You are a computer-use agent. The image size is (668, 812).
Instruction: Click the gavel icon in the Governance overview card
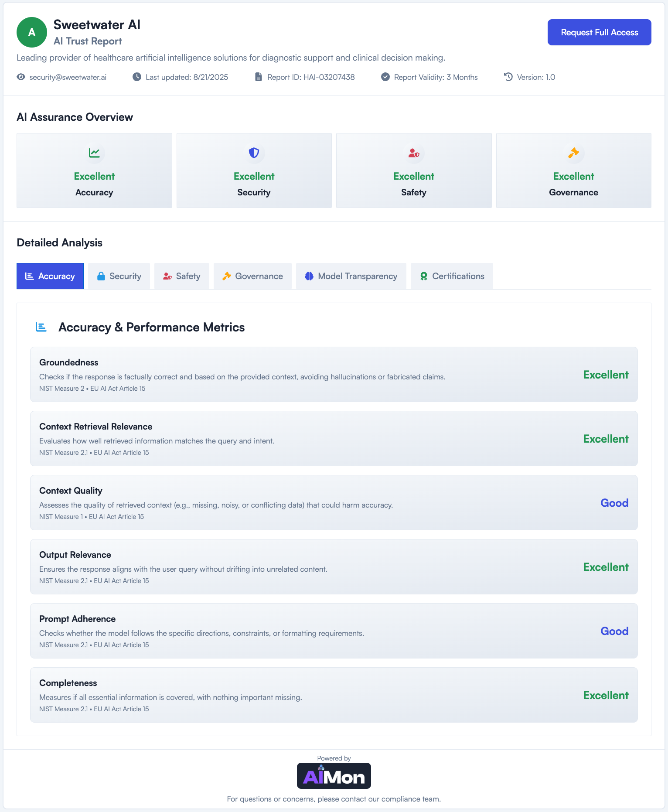[x=574, y=153]
